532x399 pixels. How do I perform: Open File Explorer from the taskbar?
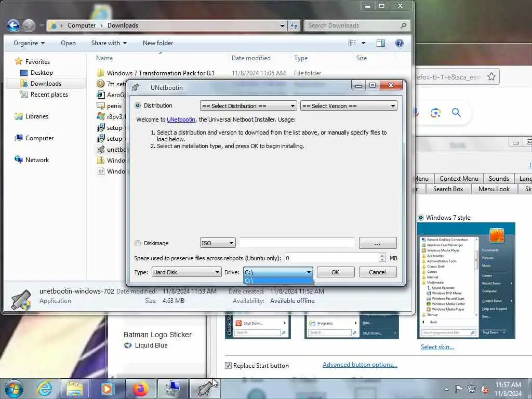pyautogui.click(x=75, y=389)
